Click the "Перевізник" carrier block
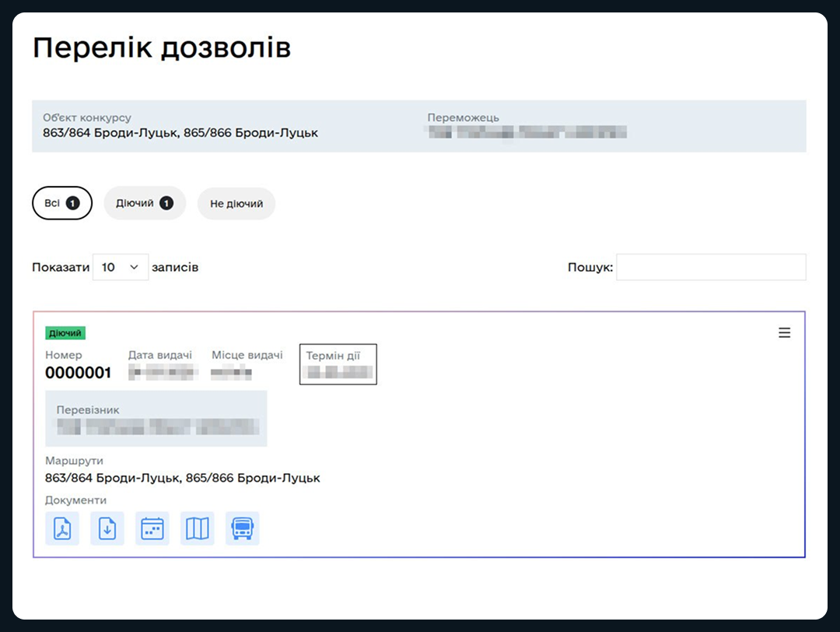840x632 pixels. coord(156,419)
